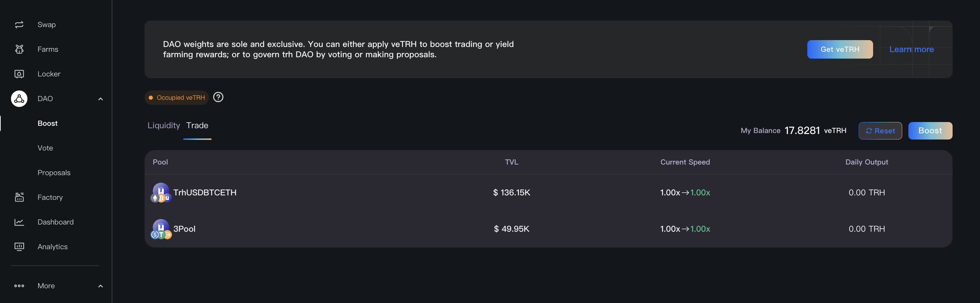Switch to the Liquidity tab

tap(163, 125)
